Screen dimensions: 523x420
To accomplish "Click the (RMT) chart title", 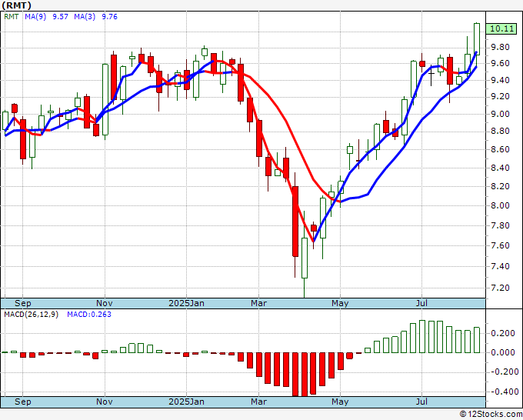I will pyautogui.click(x=17, y=5).
